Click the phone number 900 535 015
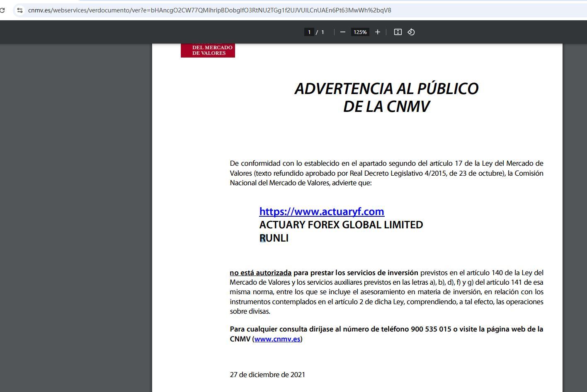Viewport: 587px width, 392px height. (430, 329)
